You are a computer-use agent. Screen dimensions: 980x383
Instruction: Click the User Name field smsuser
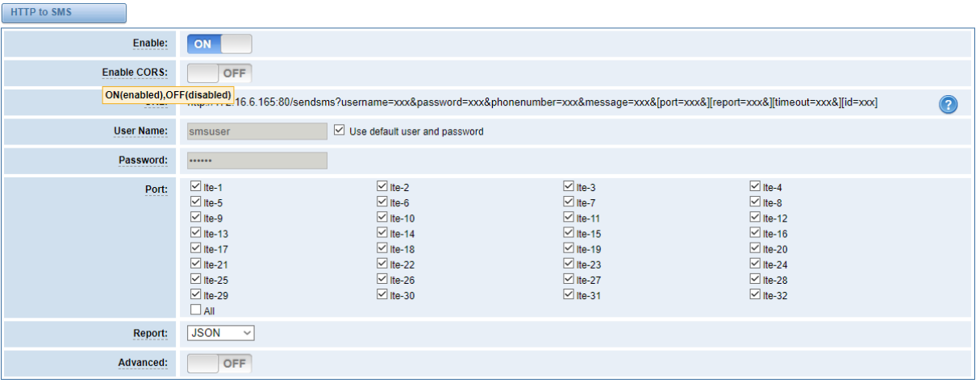click(257, 131)
